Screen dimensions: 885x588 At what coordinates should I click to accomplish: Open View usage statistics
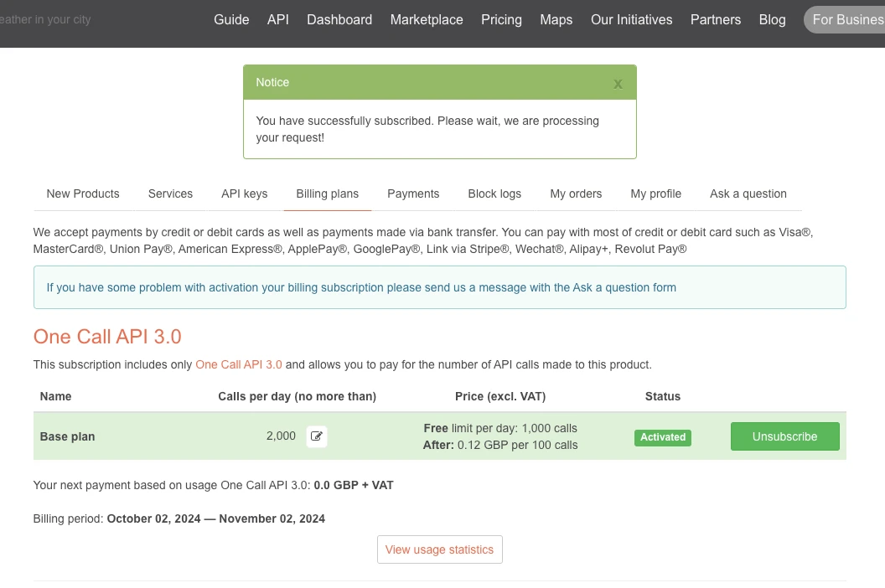[439, 549]
